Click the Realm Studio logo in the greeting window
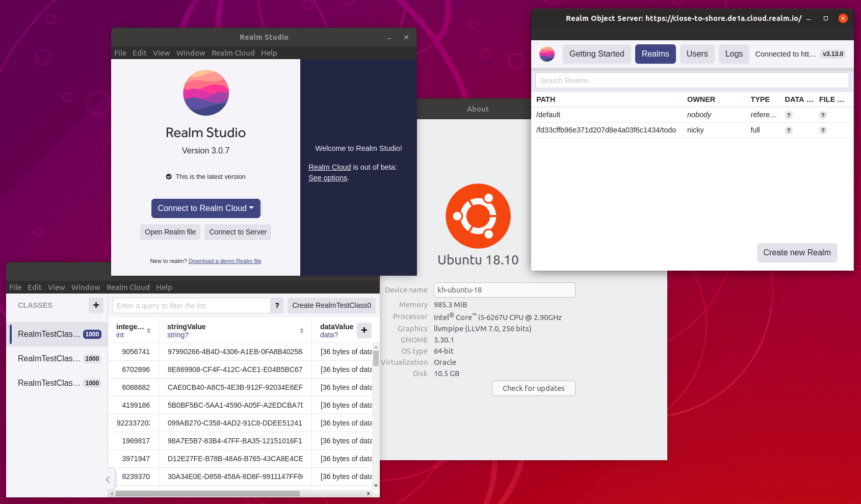Screen dimensions: 861x504 pos(206,93)
